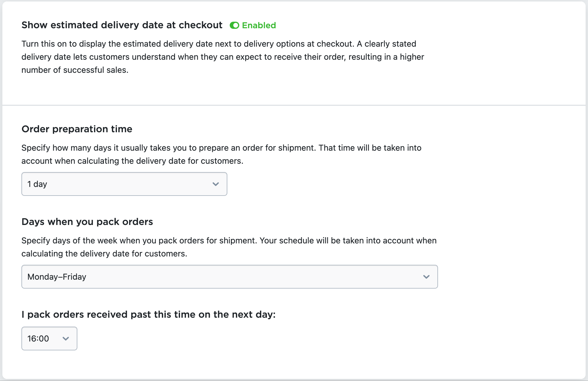Expand the Monday–Friday packing days dropdown
This screenshot has width=588, height=381.
click(230, 277)
